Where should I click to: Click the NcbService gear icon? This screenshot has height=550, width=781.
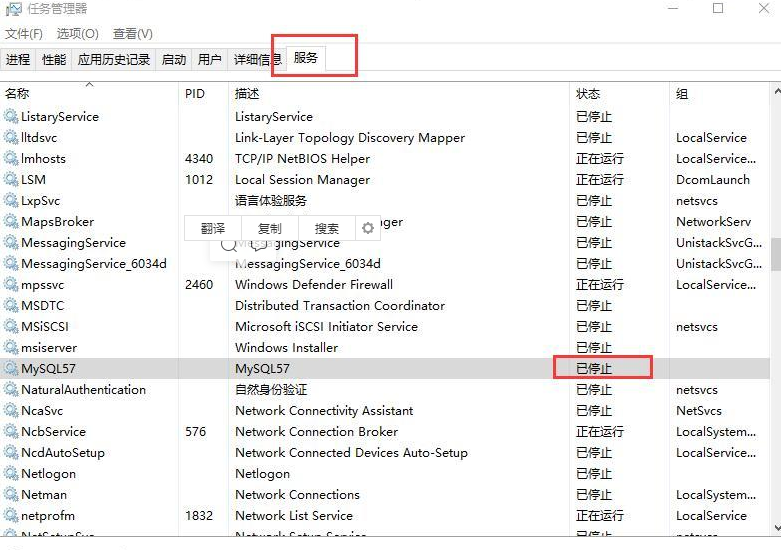pyautogui.click(x=11, y=431)
